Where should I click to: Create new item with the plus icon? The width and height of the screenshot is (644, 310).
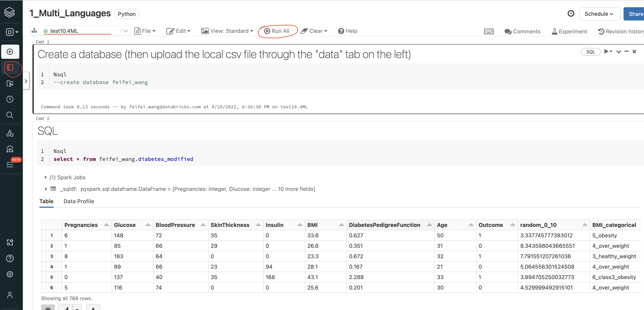pos(10,52)
